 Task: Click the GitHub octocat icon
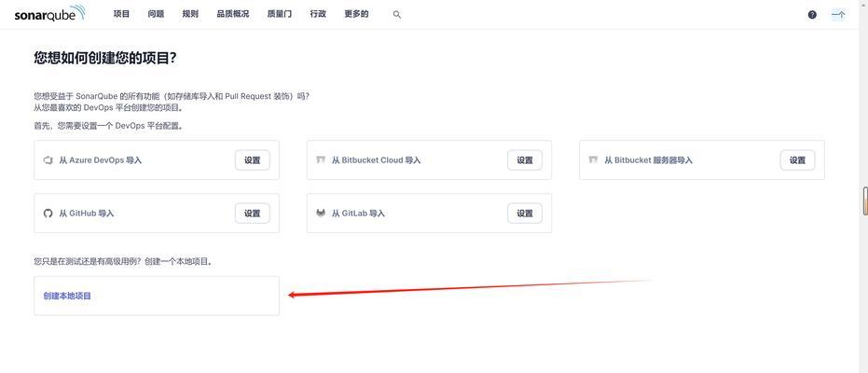pos(48,214)
